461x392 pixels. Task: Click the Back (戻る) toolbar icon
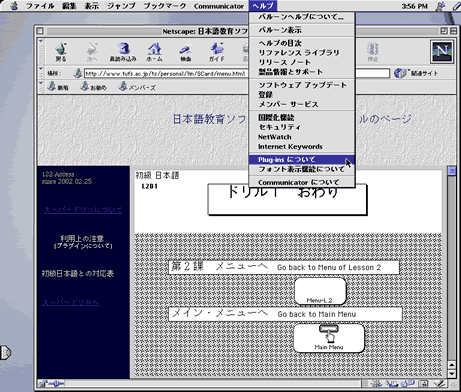(61, 52)
